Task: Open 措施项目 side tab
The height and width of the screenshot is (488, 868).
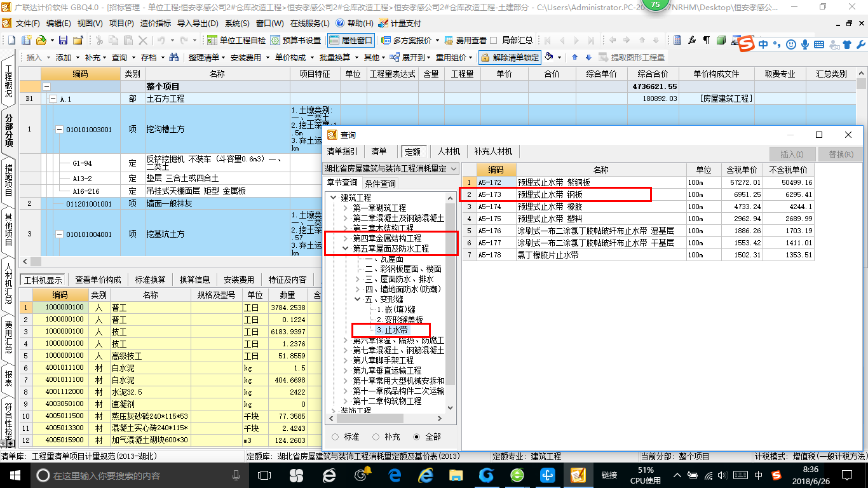Action: click(9, 180)
